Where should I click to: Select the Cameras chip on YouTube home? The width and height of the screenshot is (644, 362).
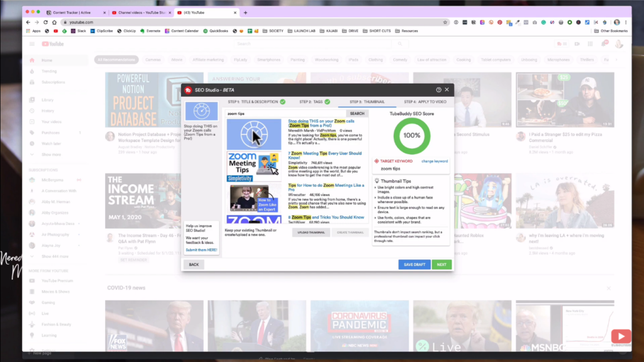click(x=153, y=60)
